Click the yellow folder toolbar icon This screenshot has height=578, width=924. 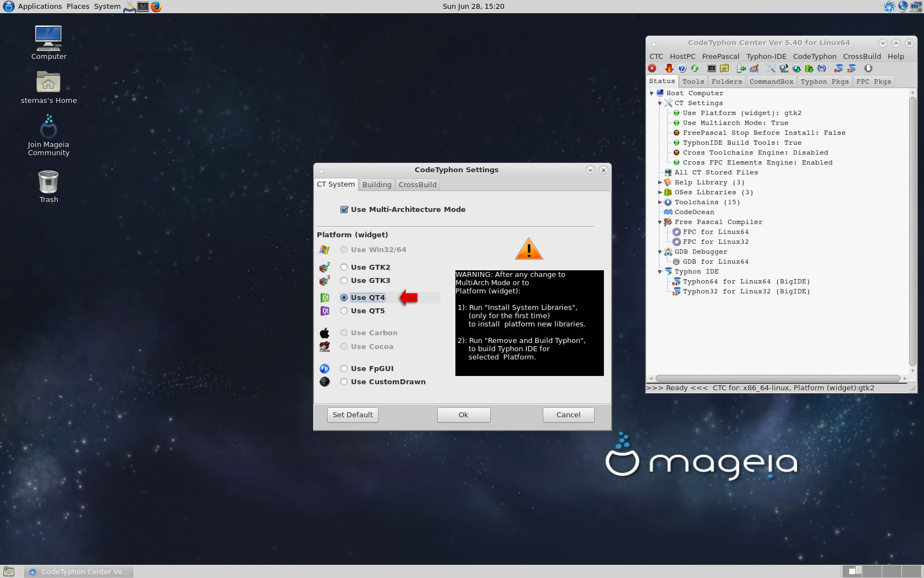point(724,68)
